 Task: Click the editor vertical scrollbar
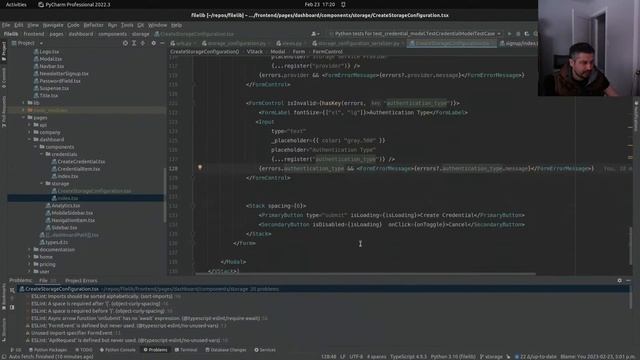pyautogui.click(x=631, y=245)
